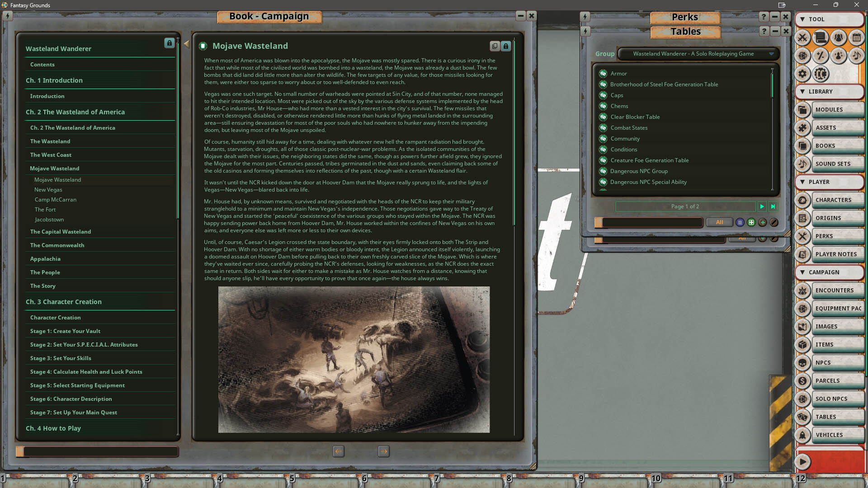Open the double-C gear tool icon

pos(821,74)
